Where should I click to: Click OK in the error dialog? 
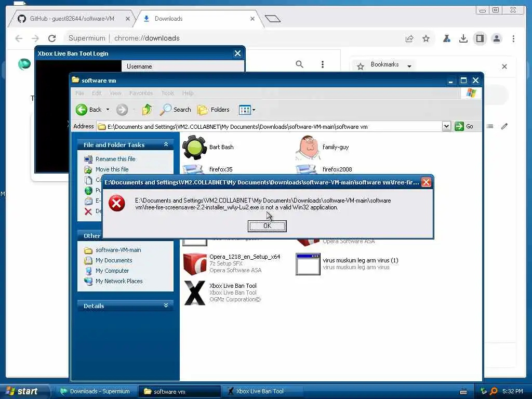coord(267,226)
